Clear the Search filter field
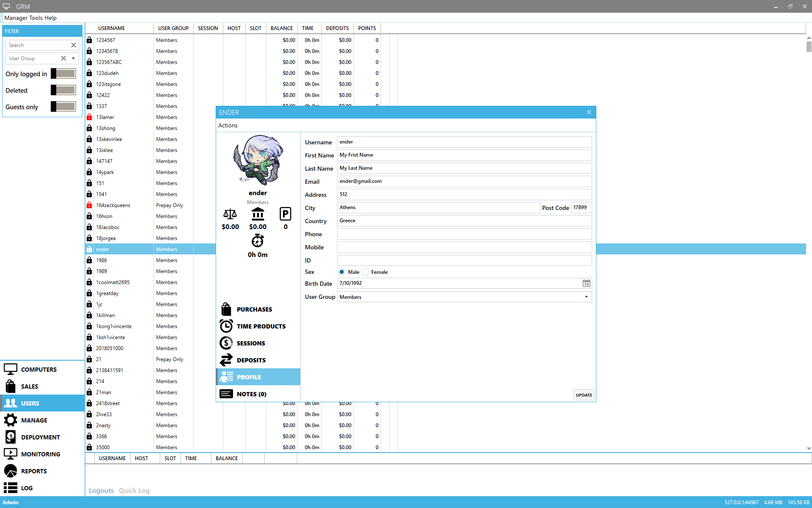This screenshot has width=812, height=508. (74, 45)
